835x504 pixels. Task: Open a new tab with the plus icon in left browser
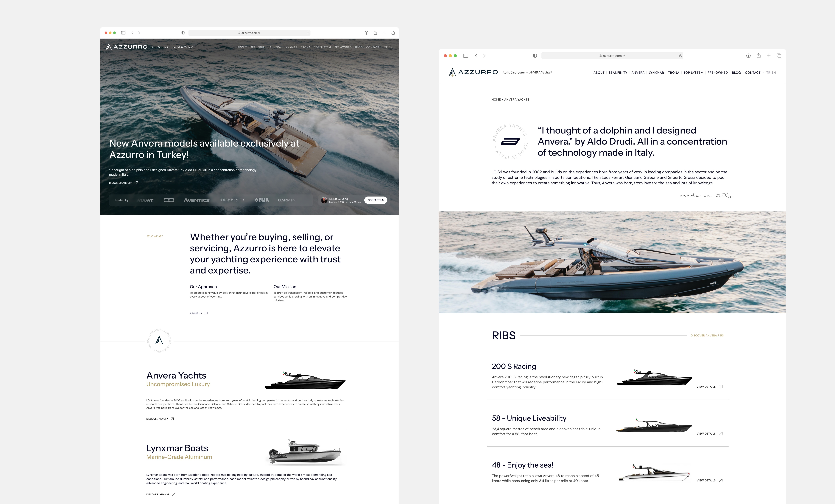tap(384, 33)
